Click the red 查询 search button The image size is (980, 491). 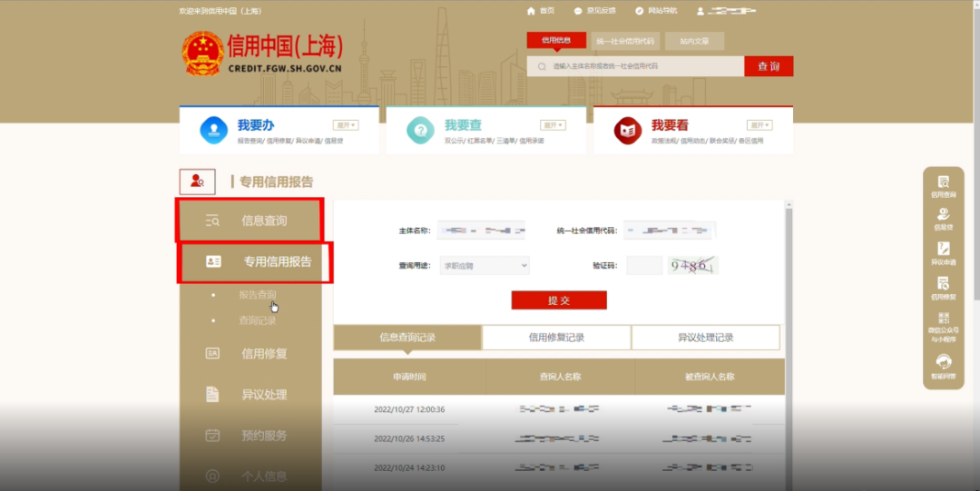pyautogui.click(x=769, y=66)
